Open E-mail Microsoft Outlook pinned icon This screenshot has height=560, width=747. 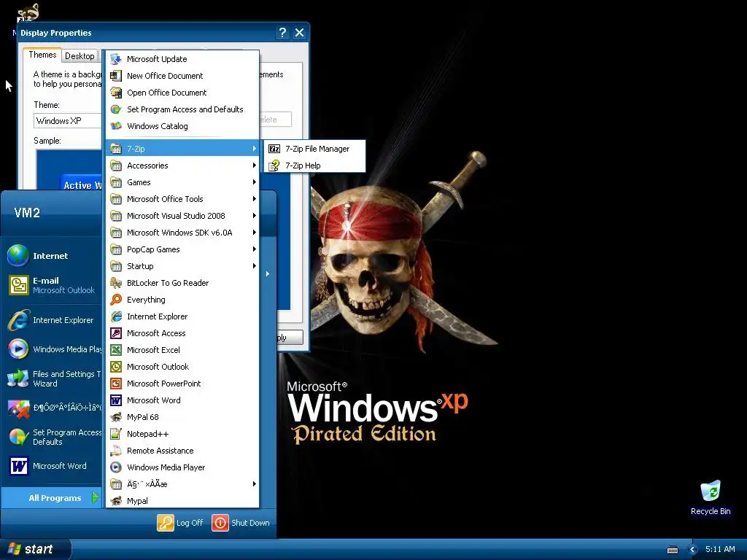pyautogui.click(x=18, y=285)
